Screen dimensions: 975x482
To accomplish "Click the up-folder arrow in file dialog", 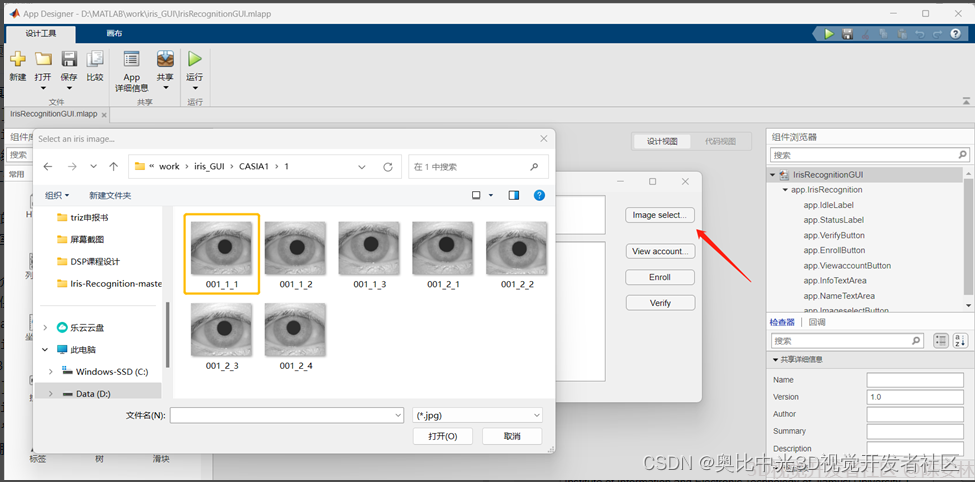I will (113, 167).
